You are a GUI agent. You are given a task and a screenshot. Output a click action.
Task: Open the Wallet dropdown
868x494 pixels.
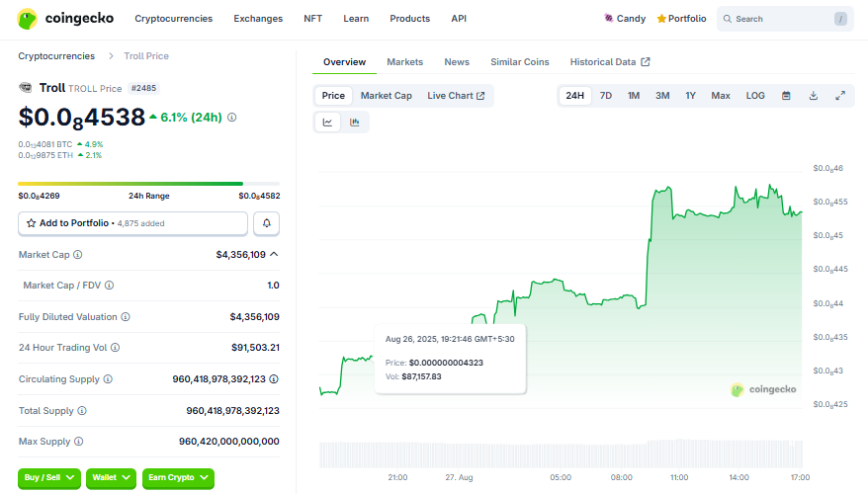tap(112, 478)
